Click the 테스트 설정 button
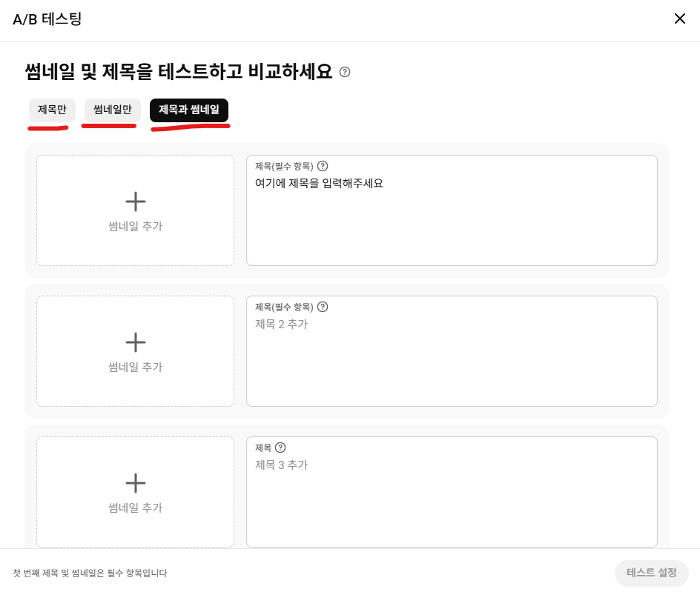The height and width of the screenshot is (592, 700). 652,573
